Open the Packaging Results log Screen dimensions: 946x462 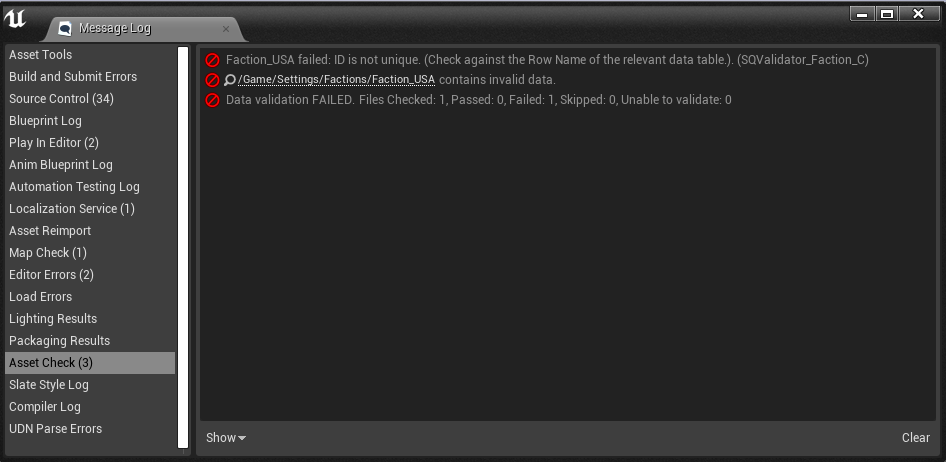point(59,341)
